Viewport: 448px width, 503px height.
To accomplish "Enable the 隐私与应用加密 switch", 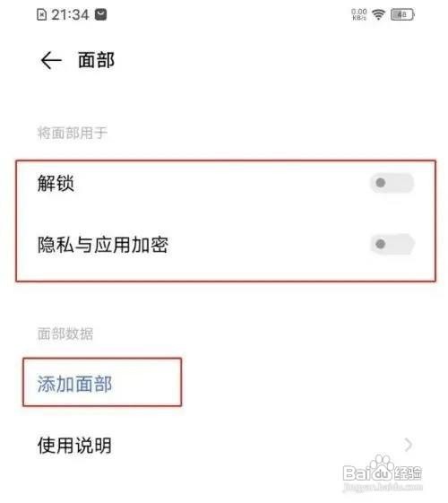I will pyautogui.click(x=392, y=244).
